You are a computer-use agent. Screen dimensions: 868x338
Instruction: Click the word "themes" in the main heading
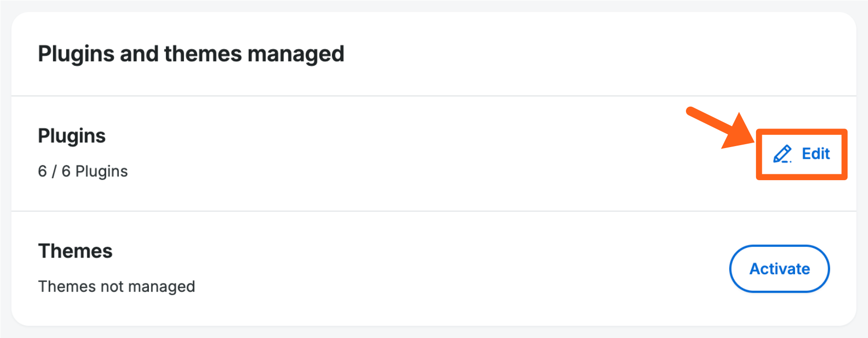tap(203, 54)
